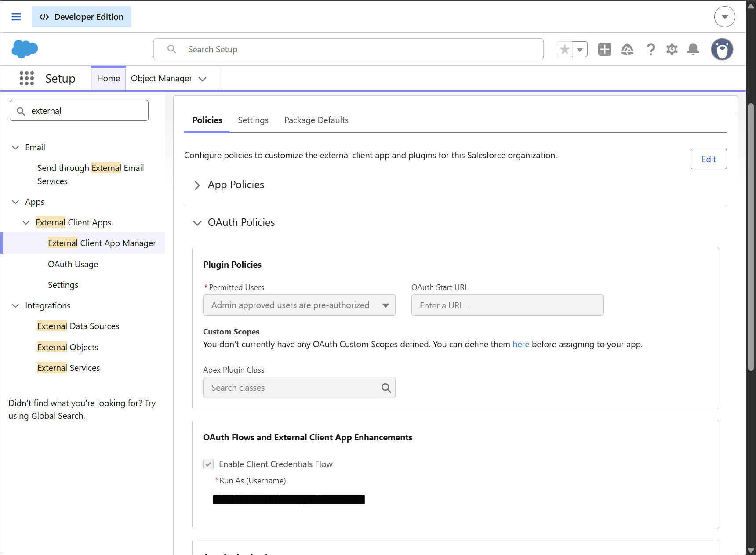
Task: Click the 'Run As (Username)' label
Action: click(253, 481)
